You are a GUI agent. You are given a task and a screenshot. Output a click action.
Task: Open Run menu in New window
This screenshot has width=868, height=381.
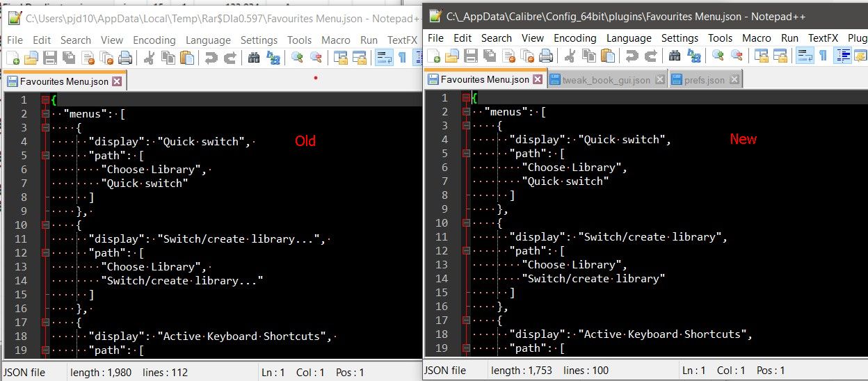click(789, 38)
